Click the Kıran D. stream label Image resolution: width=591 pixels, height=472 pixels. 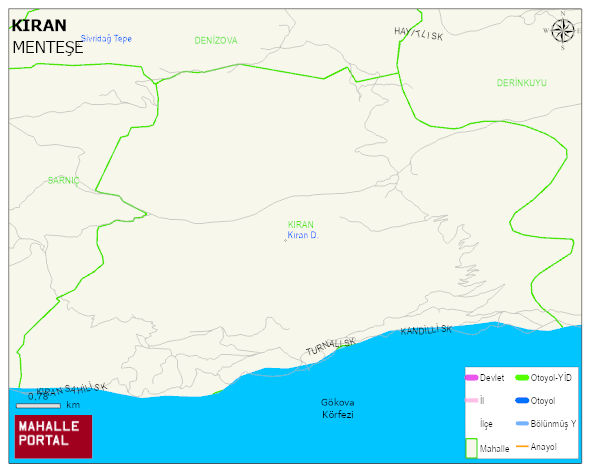tap(303, 235)
